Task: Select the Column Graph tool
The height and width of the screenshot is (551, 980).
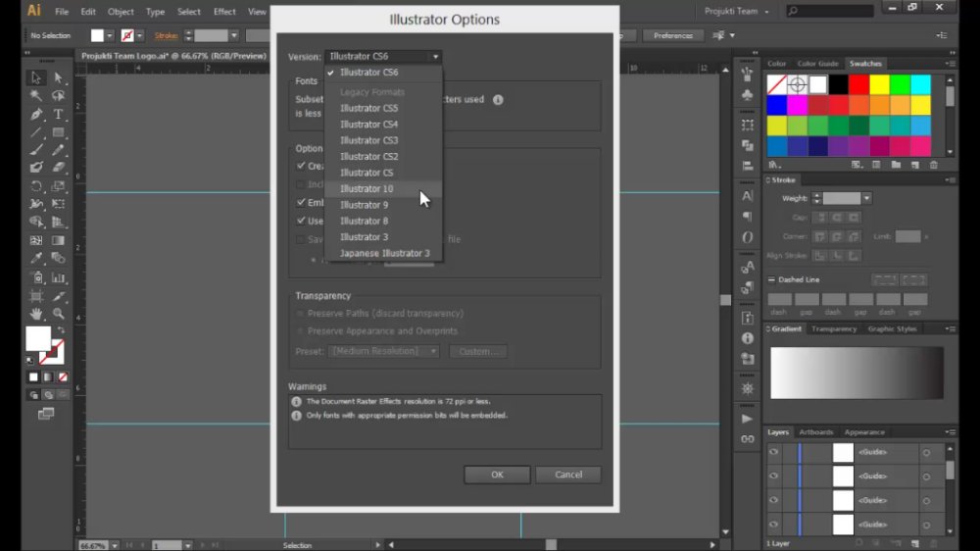Action: (x=58, y=277)
